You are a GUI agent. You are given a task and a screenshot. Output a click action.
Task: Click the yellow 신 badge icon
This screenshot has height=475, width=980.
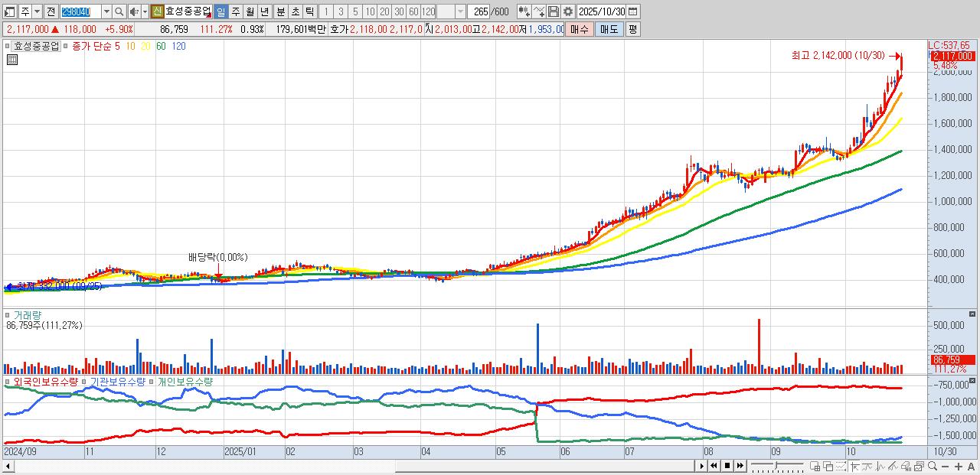click(x=157, y=11)
